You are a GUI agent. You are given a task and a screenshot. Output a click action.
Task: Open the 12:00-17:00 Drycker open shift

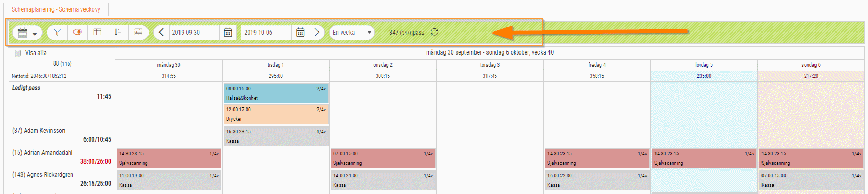tap(276, 114)
